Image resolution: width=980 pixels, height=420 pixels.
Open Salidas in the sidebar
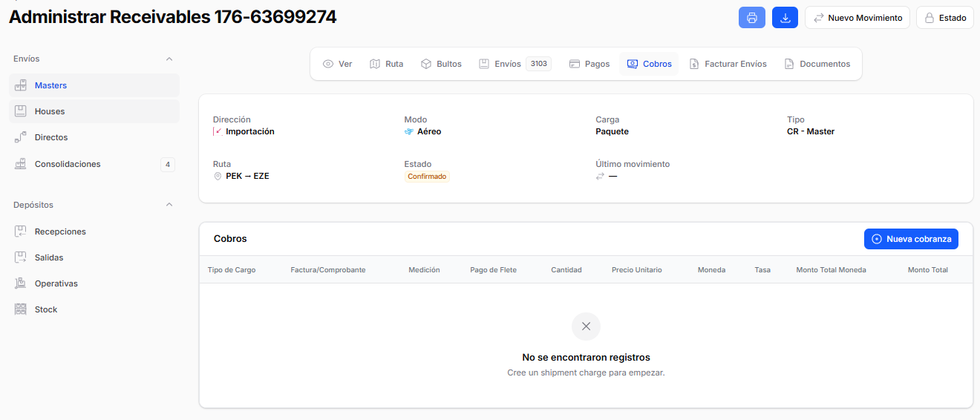click(94, 257)
